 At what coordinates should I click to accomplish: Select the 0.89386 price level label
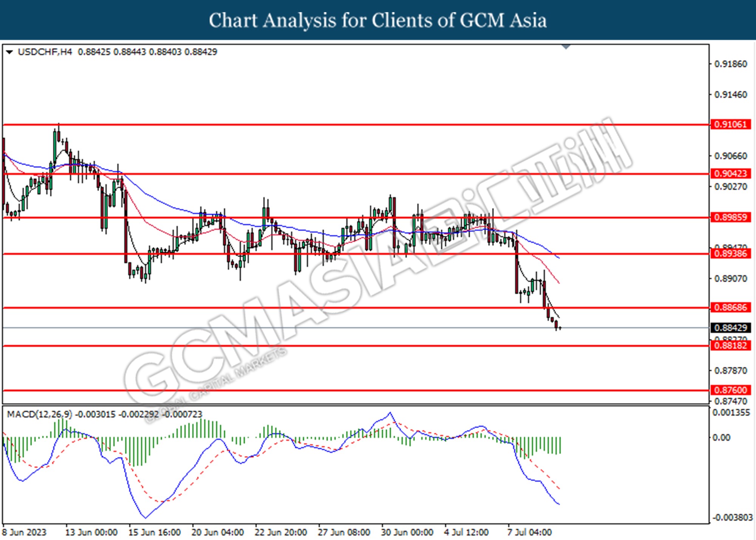click(731, 254)
